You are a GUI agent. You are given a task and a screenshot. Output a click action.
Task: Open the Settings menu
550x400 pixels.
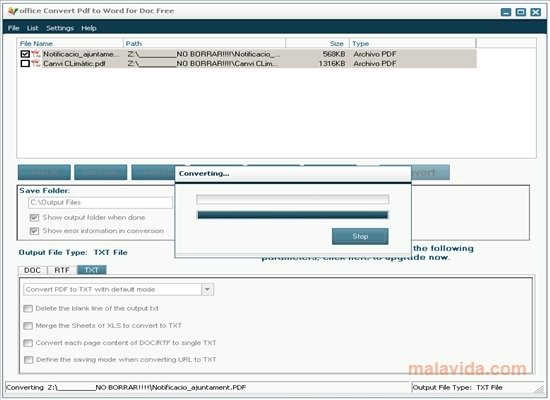pyautogui.click(x=60, y=28)
